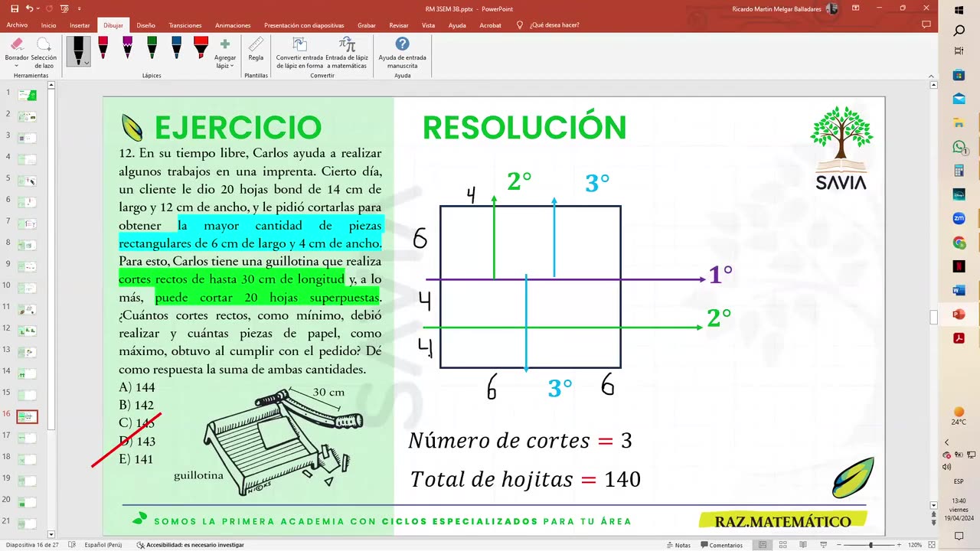Toggle the Regla ruler
Viewport: 980px width, 551px height.
click(256, 50)
